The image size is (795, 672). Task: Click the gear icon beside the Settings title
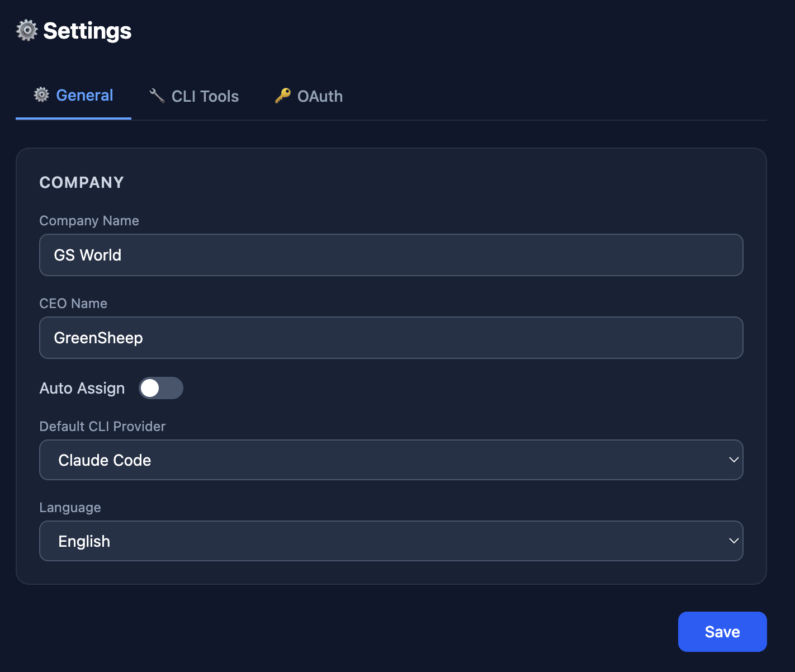pos(27,31)
